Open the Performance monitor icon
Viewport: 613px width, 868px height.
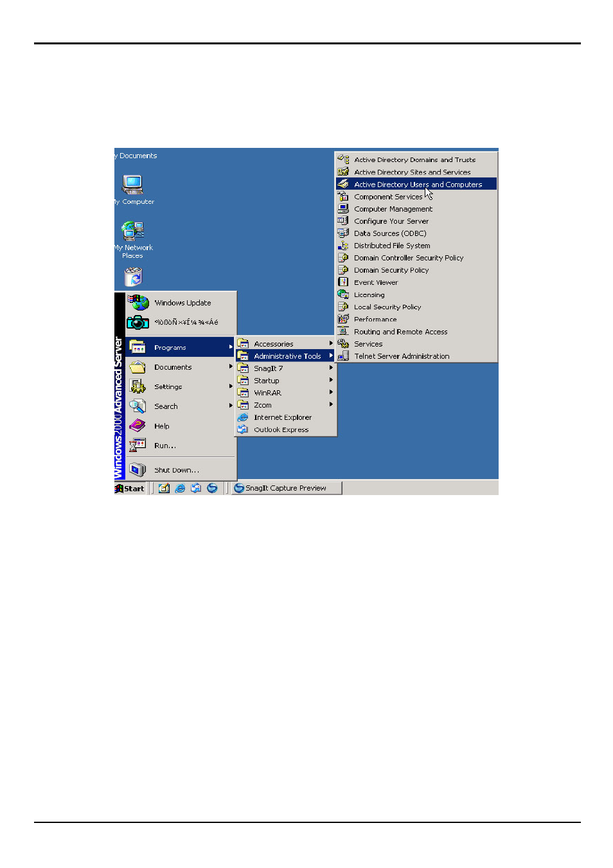click(343, 319)
